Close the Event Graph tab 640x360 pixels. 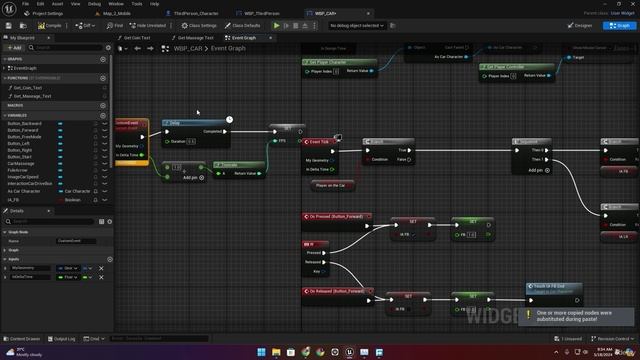pyautogui.click(x=271, y=38)
